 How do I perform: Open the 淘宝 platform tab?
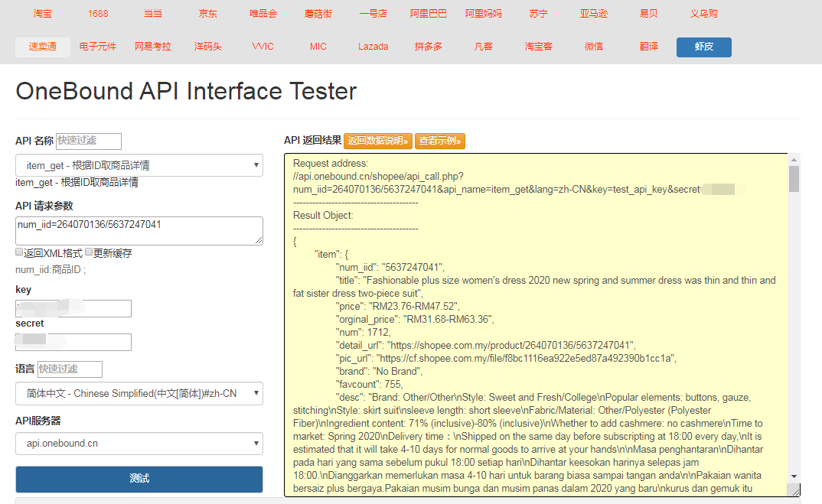pos(42,14)
